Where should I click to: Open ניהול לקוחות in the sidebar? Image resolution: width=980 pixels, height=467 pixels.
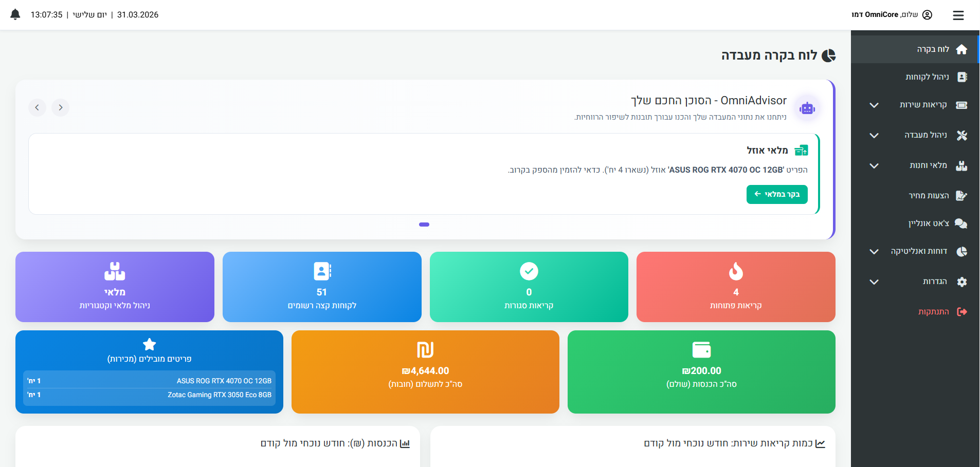pyautogui.click(x=927, y=77)
